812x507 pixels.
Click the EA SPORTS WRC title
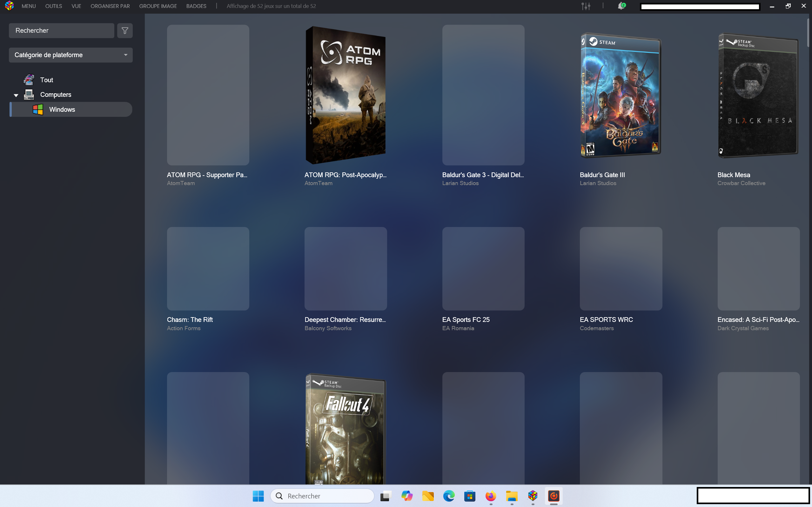point(607,320)
